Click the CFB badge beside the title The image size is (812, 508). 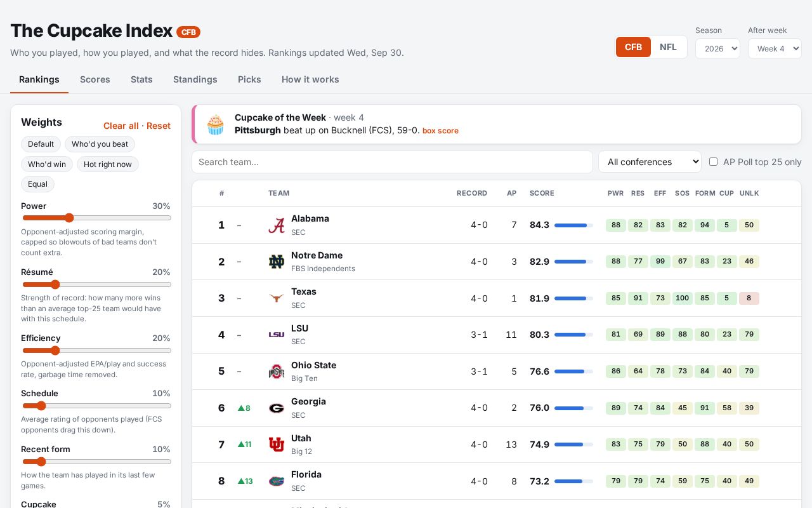[x=188, y=32]
